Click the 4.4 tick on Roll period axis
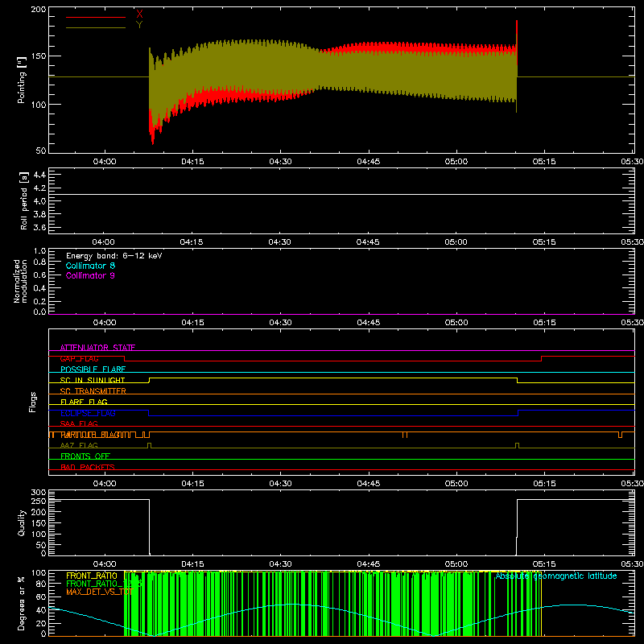Image resolution: width=644 pixels, height=644 pixels. [x=39, y=175]
